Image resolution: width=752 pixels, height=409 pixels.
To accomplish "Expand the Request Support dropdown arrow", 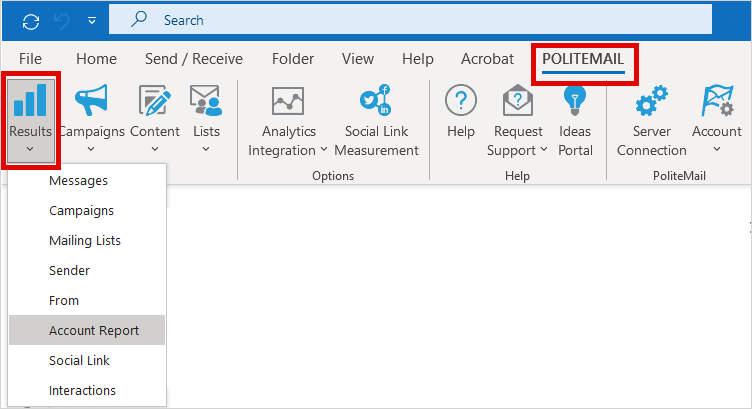I will [x=544, y=150].
